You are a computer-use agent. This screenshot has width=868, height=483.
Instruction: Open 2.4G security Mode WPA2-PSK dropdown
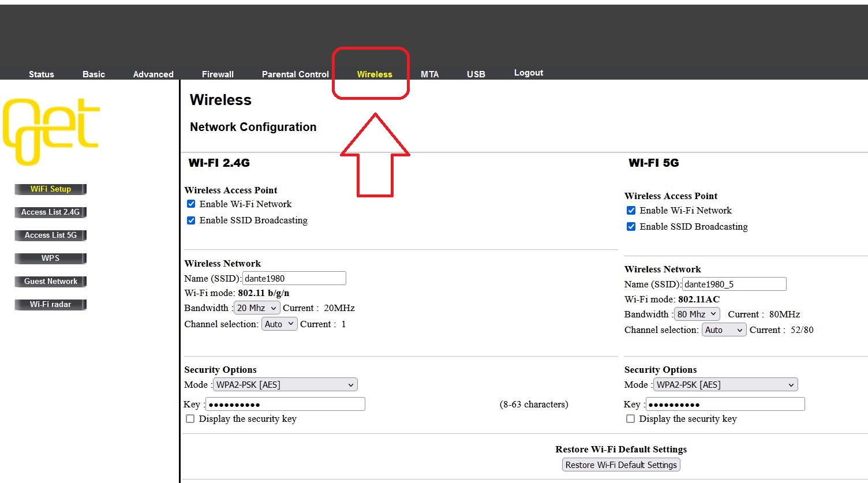285,385
